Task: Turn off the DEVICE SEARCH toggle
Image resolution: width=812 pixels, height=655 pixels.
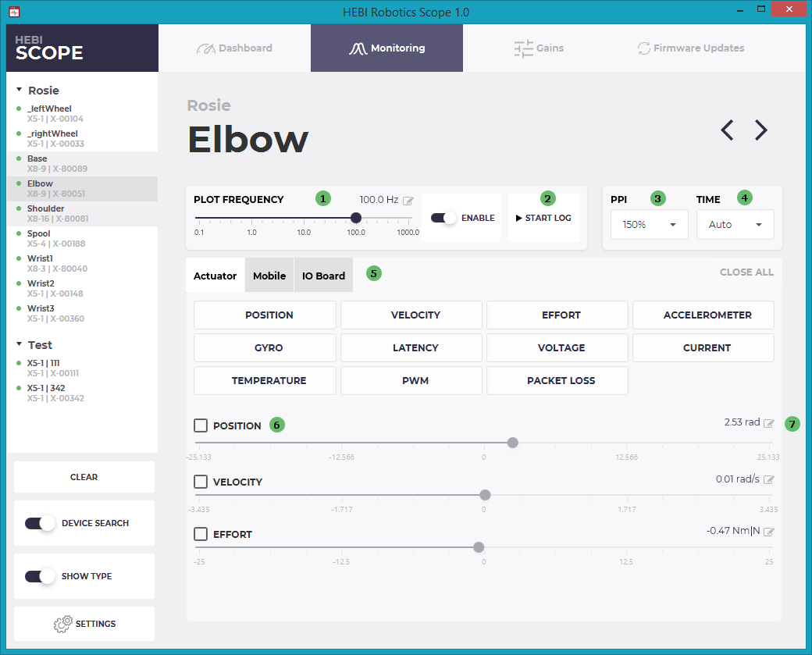Action: (x=39, y=523)
